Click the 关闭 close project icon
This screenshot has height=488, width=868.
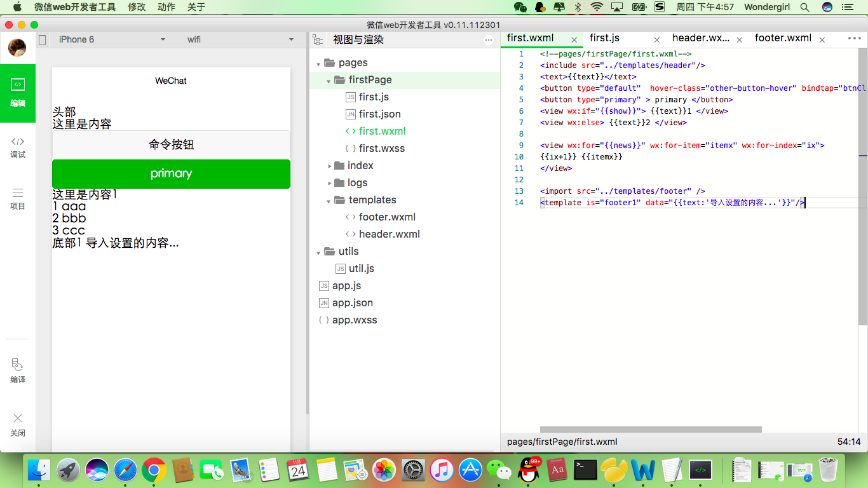pos(18,424)
